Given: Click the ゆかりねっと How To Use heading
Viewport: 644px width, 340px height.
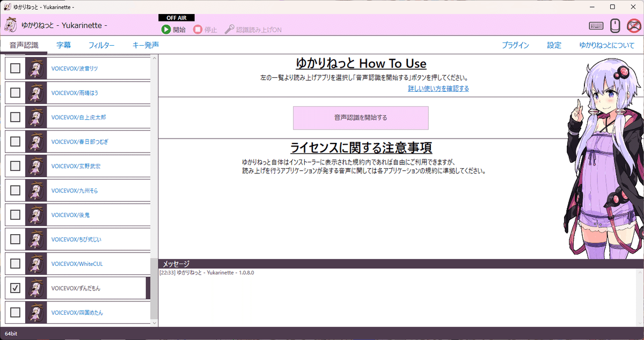Looking at the screenshot, I should [361, 63].
